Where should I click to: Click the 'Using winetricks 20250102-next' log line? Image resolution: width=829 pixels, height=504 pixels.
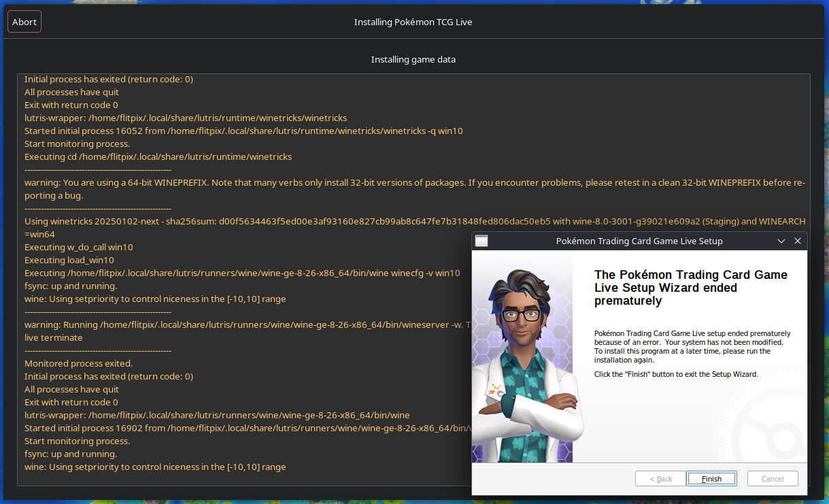tap(415, 228)
